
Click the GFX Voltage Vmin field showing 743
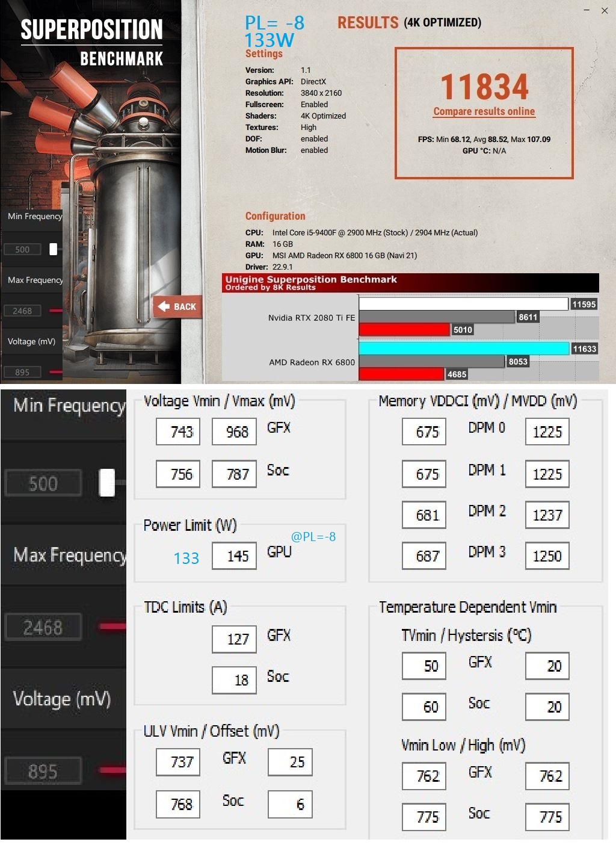coord(178,432)
